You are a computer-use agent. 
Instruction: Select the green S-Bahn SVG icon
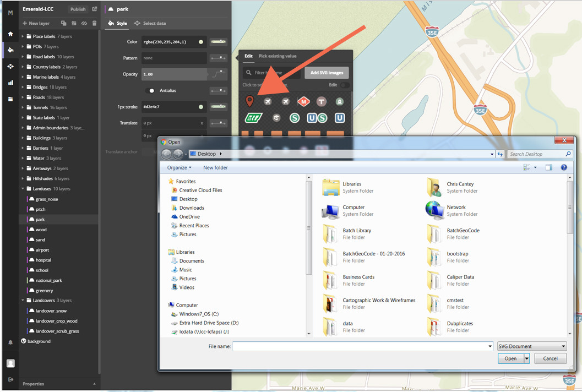295,118
